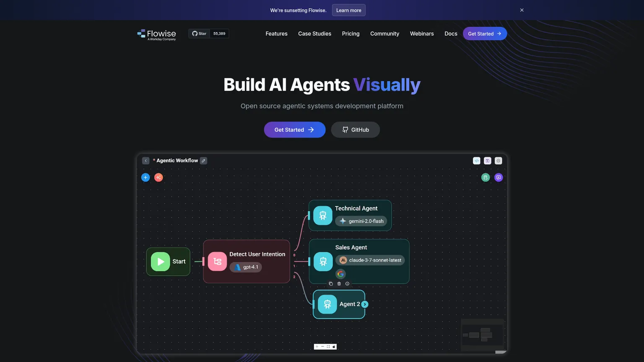The image size is (644, 362).
Task: Open the Features menu item
Action: 276,34
